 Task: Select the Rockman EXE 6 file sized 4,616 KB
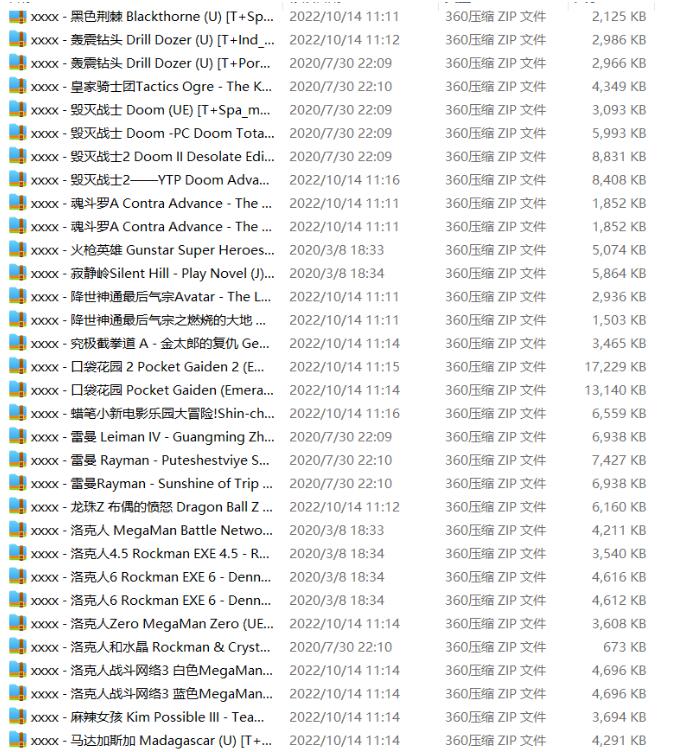tap(151, 577)
